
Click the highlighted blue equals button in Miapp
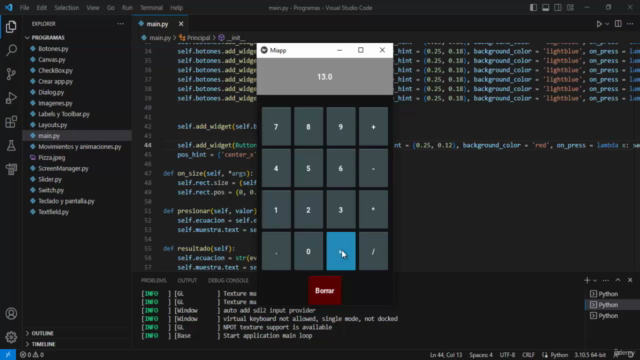[341, 251]
